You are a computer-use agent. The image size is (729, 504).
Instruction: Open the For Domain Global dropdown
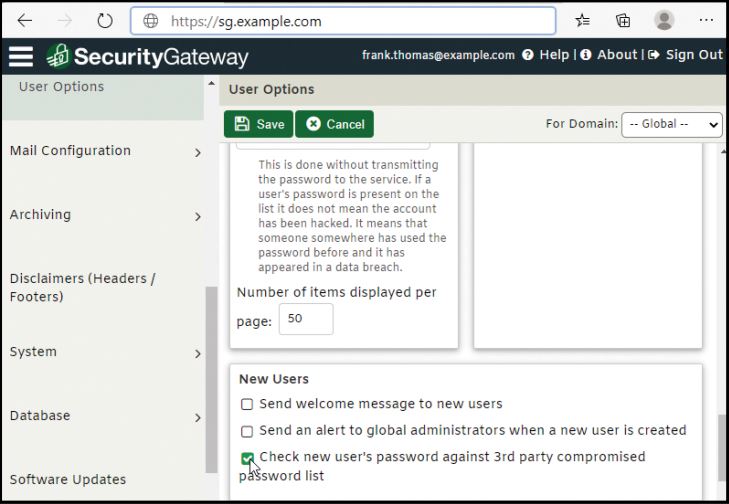(x=672, y=124)
